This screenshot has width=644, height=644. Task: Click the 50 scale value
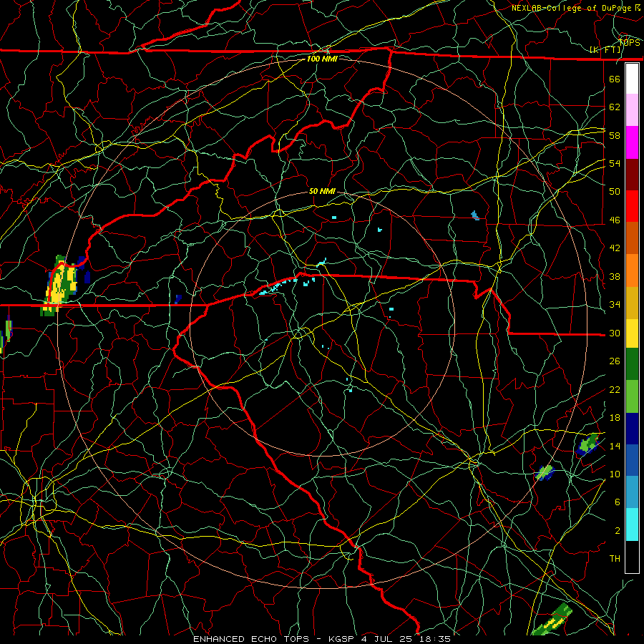coord(615,191)
